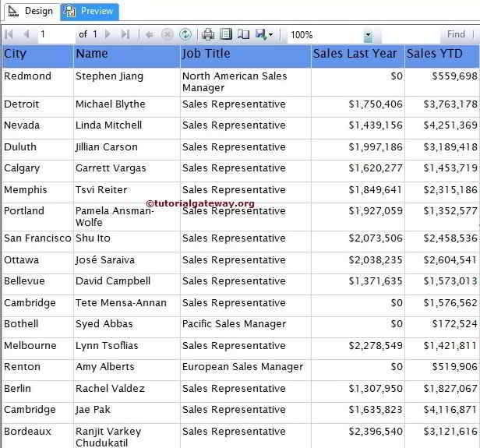The width and height of the screenshot is (480, 448).
Task: Select the Bordeaux city cell
Action: (37, 436)
